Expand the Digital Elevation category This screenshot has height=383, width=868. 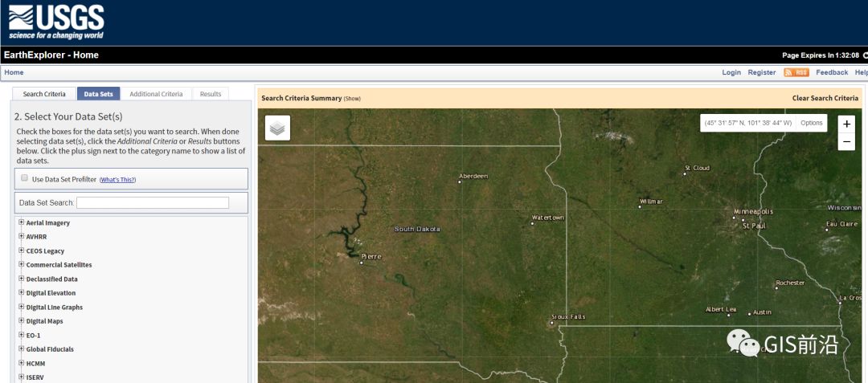(22, 293)
